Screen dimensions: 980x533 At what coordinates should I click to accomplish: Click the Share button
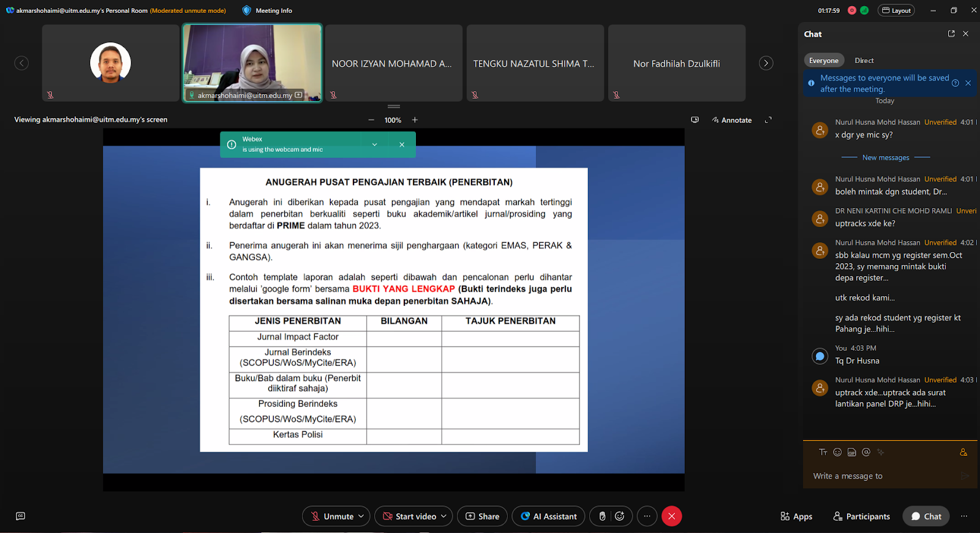pyautogui.click(x=482, y=516)
